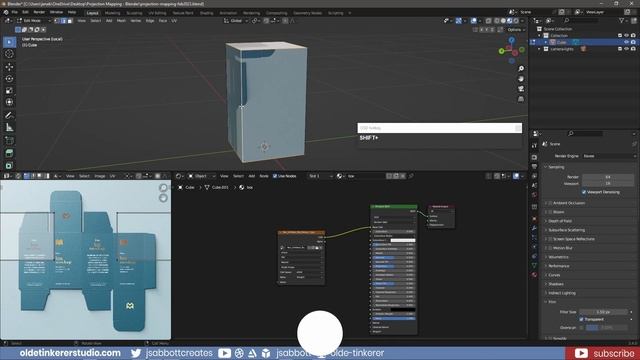Enable vertex select mode
Image resolution: width=640 pixels, height=360 pixels.
click(57, 20)
